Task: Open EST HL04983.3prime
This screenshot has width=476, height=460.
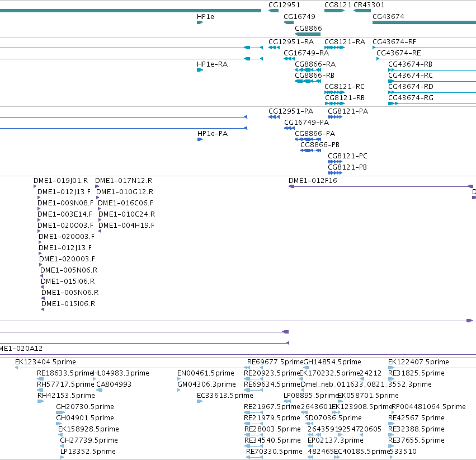Action: click(x=121, y=373)
